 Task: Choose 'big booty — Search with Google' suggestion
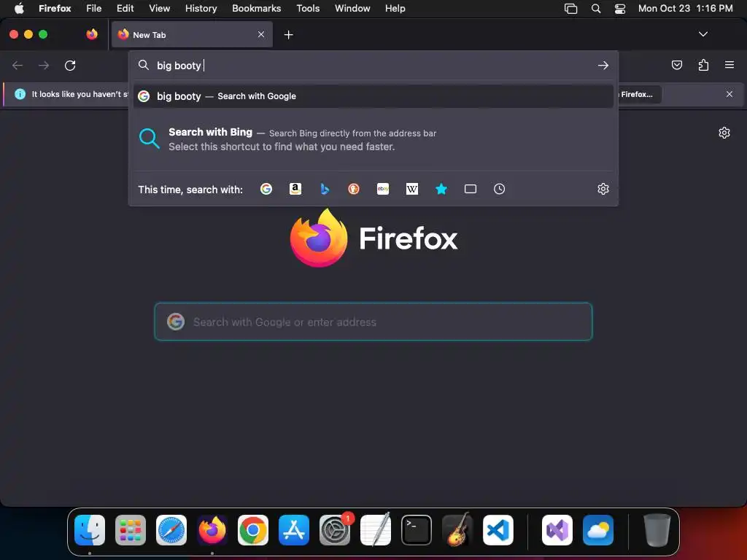tap(373, 96)
